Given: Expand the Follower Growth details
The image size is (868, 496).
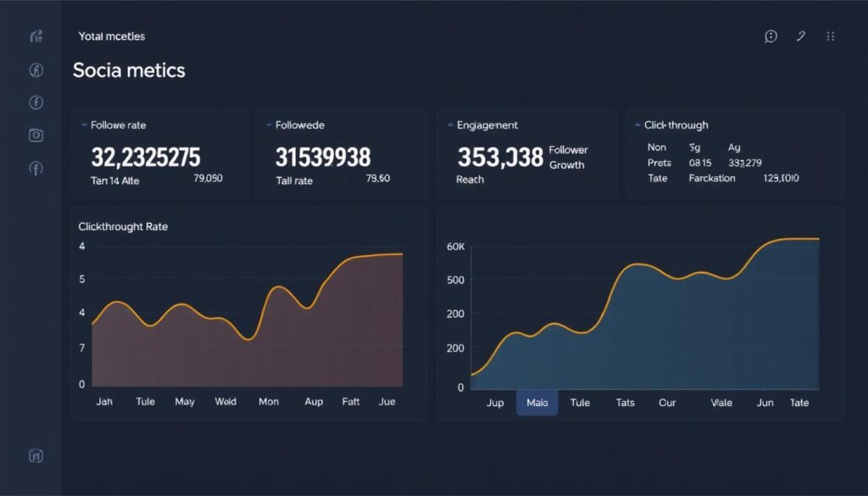Looking at the screenshot, I should pos(566,156).
